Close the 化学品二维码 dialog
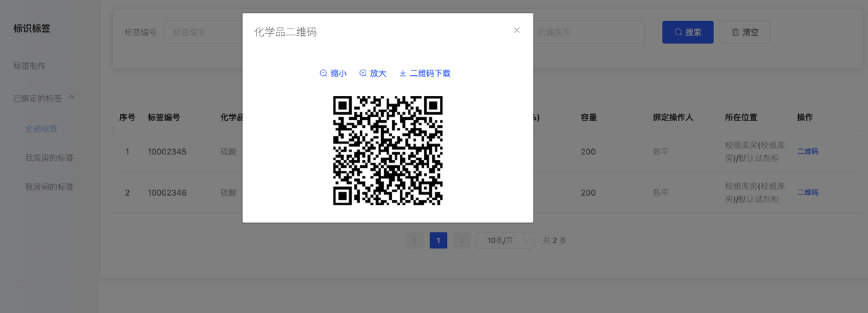This screenshot has width=868, height=313. pos(517,30)
